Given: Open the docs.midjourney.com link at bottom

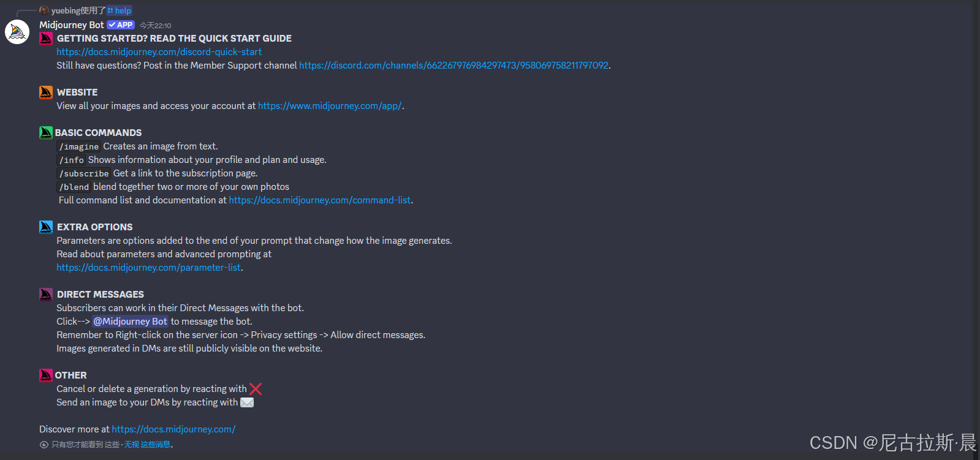Looking at the screenshot, I should [173, 429].
